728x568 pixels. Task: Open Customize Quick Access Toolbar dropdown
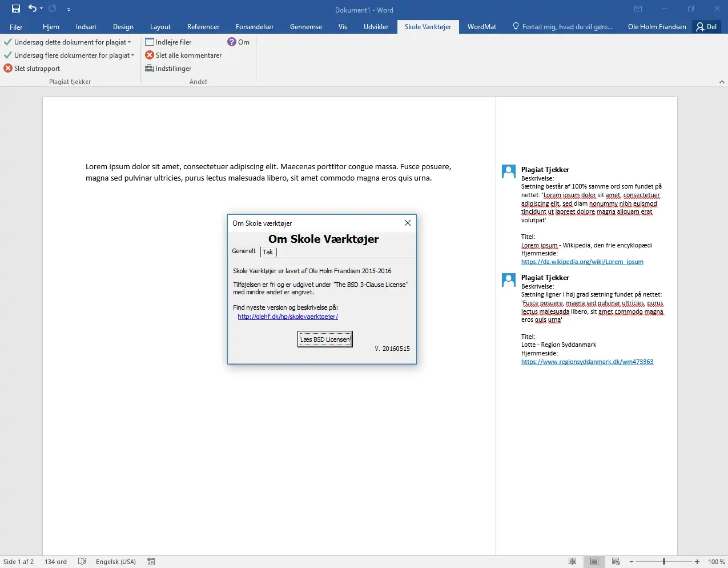tap(69, 9)
